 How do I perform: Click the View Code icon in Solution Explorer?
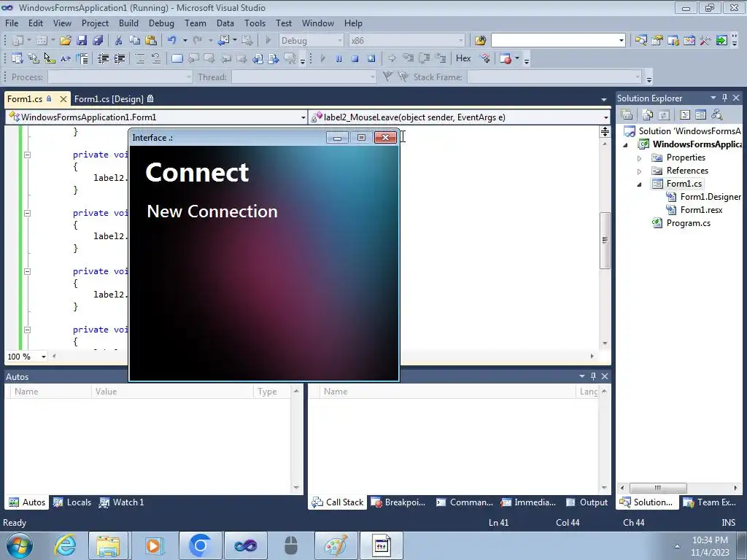point(684,114)
